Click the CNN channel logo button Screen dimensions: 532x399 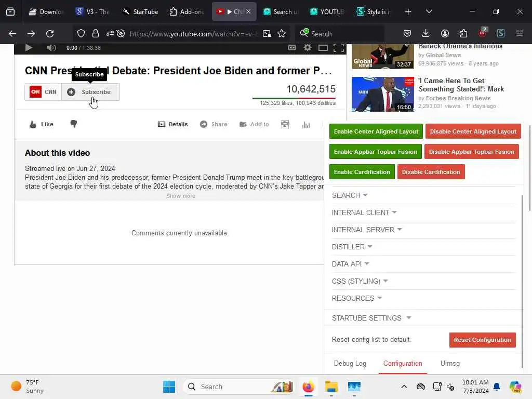[43, 92]
